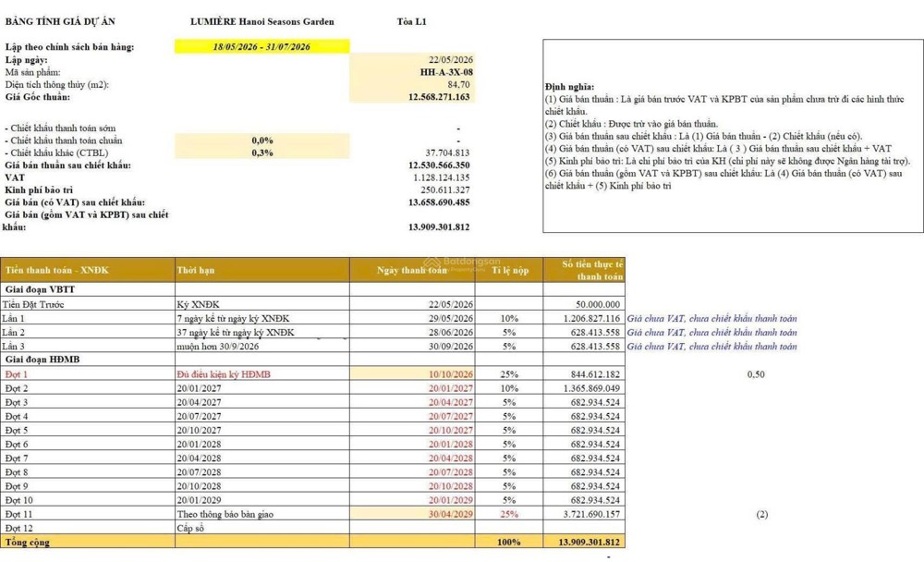Select the creation date 22/05/2026 beside Lập ngày
The image size is (924, 562).
click(x=451, y=59)
